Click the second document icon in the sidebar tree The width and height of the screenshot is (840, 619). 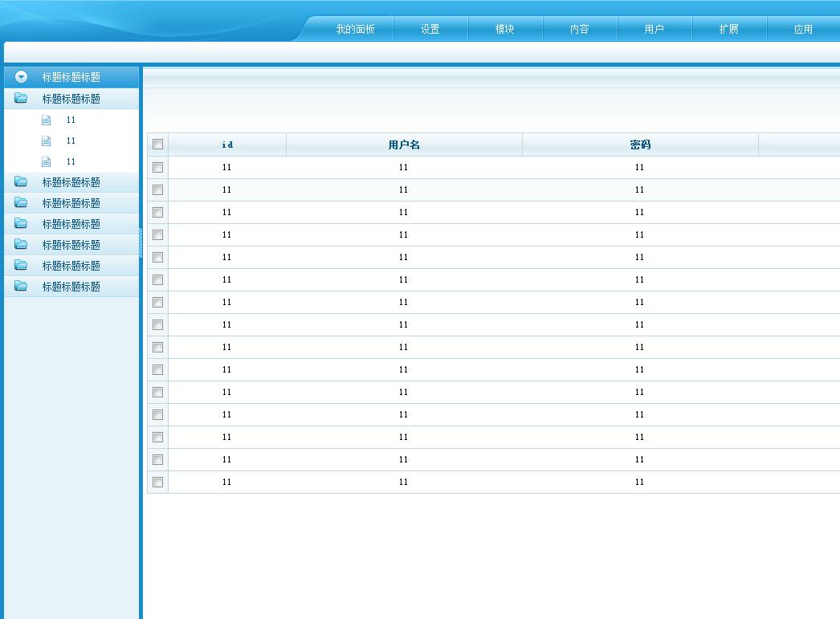coord(46,141)
